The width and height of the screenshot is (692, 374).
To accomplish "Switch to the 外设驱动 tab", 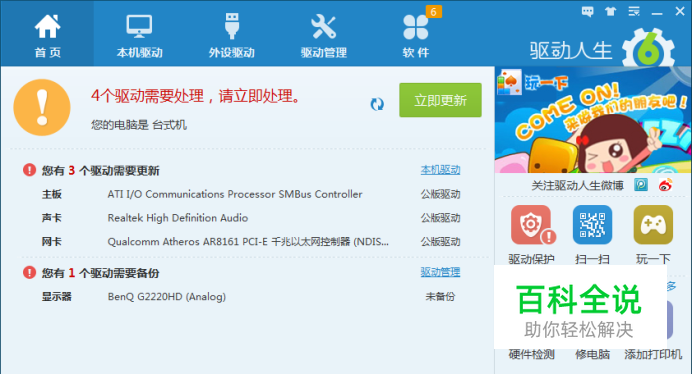I will pyautogui.click(x=232, y=34).
